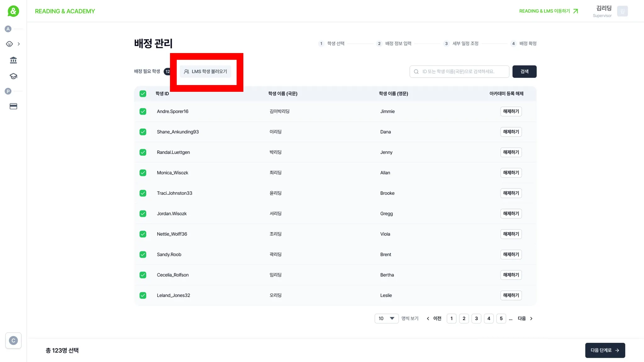The height and width of the screenshot is (362, 644).
Task: Click the magnifier icon in search field
Action: 416,72
